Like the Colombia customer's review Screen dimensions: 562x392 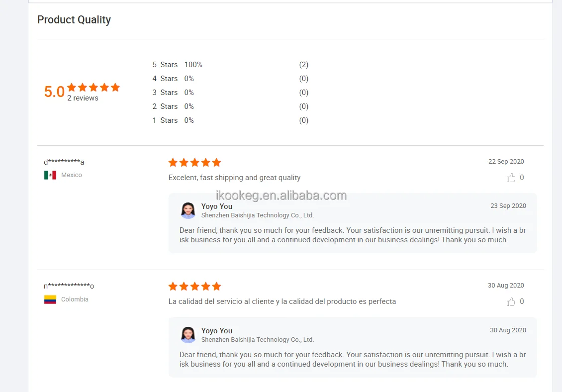pos(511,301)
